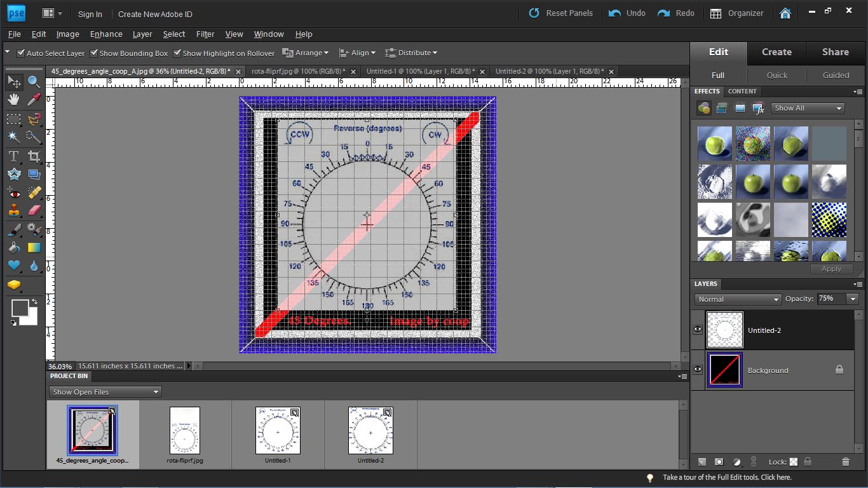Choose the Crop tool
The image size is (868, 488).
click(34, 156)
